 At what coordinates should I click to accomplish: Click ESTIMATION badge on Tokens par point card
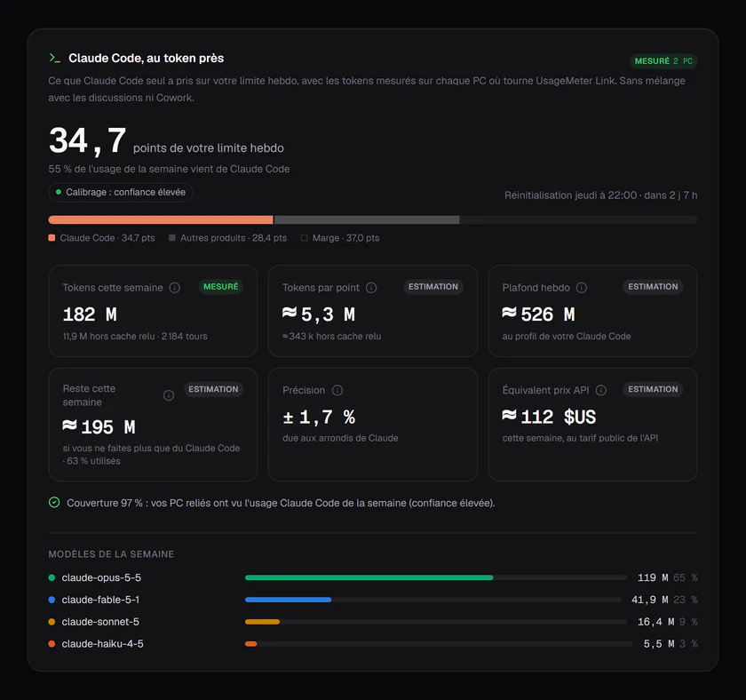[x=433, y=287]
